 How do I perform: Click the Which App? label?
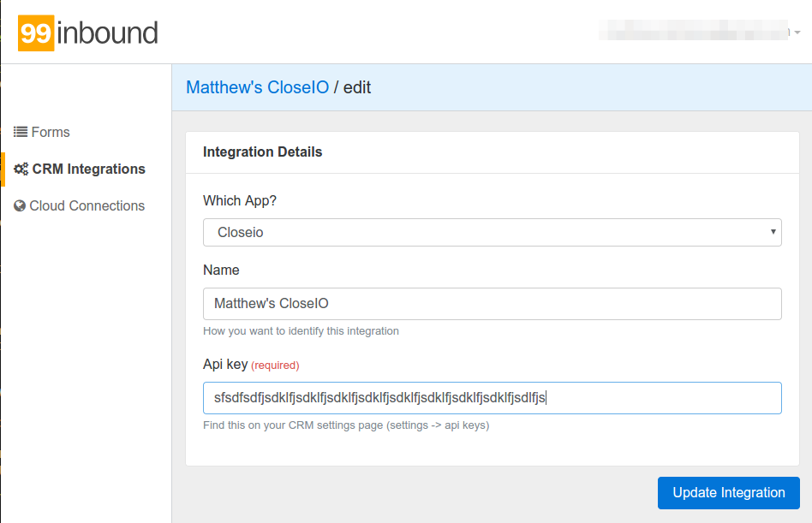tap(240, 200)
